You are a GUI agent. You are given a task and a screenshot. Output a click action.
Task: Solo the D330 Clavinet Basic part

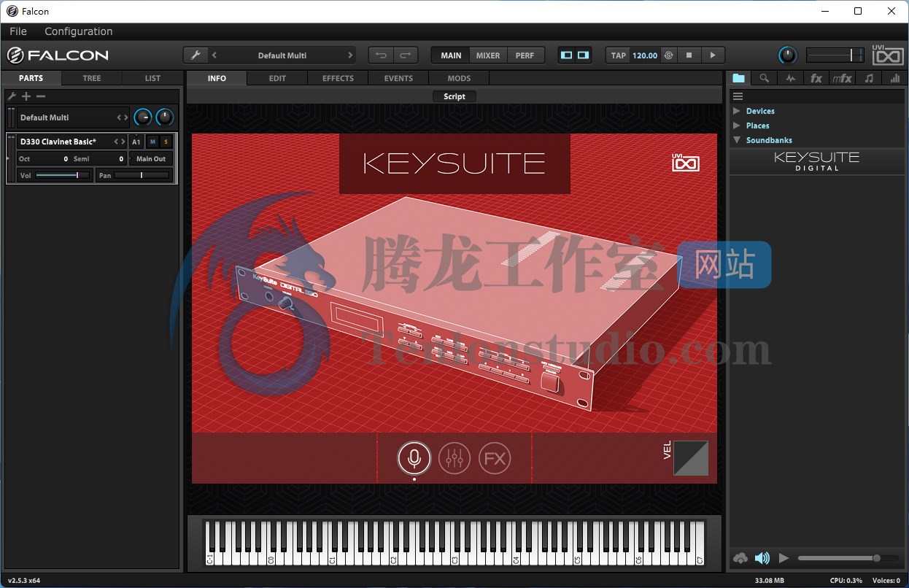coord(166,142)
